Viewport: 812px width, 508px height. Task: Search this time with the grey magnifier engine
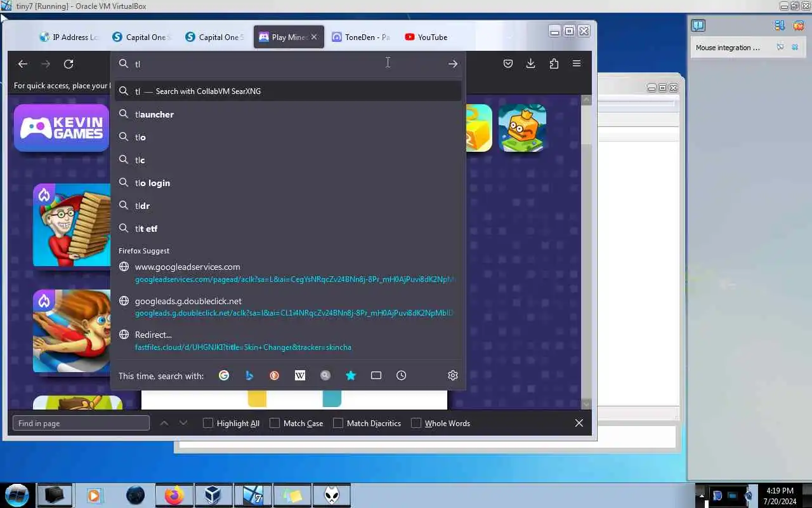[x=325, y=375]
